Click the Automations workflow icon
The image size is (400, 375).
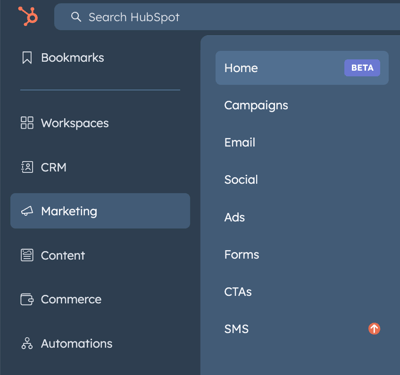tap(27, 343)
